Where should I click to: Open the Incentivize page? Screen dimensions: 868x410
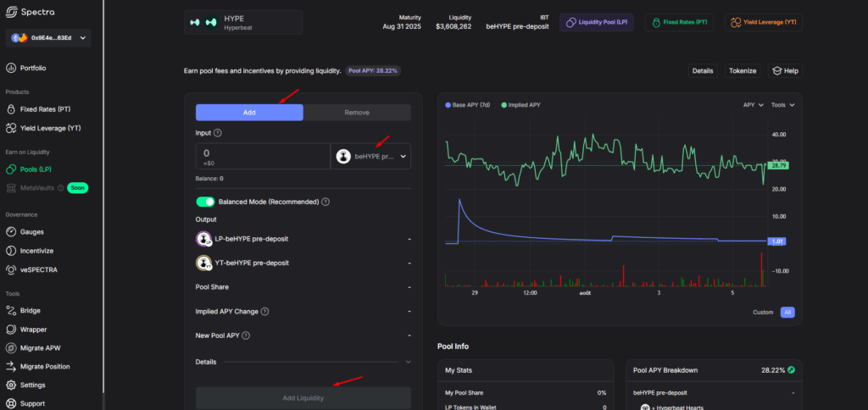pyautogui.click(x=36, y=251)
